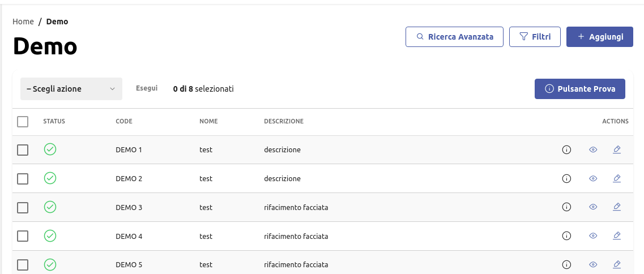This screenshot has width=644, height=274.
Task: Toggle the select-all header checkbox
Action: click(23, 122)
